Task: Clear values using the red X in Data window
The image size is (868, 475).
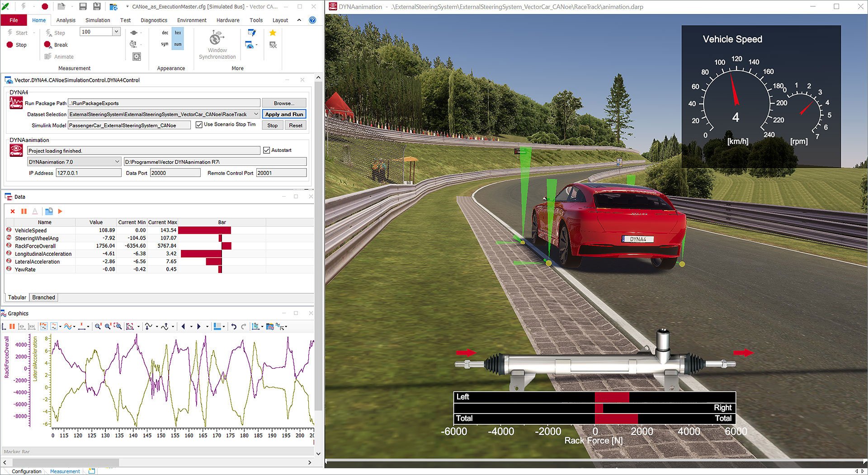Action: 12,211
